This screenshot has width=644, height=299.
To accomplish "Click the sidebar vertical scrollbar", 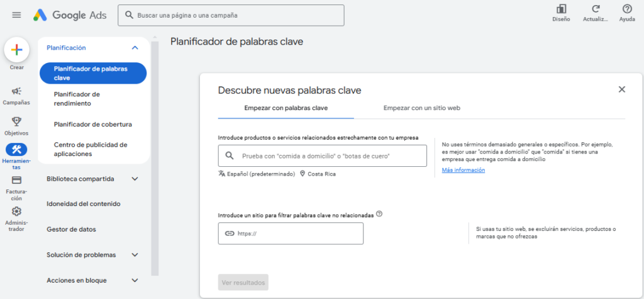I will [x=155, y=159].
